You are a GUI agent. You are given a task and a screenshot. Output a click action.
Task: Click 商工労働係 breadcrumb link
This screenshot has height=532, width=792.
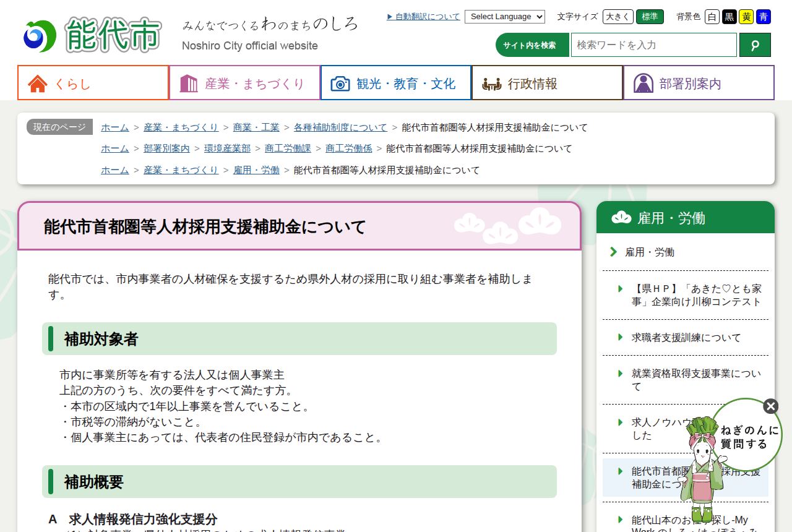(349, 148)
